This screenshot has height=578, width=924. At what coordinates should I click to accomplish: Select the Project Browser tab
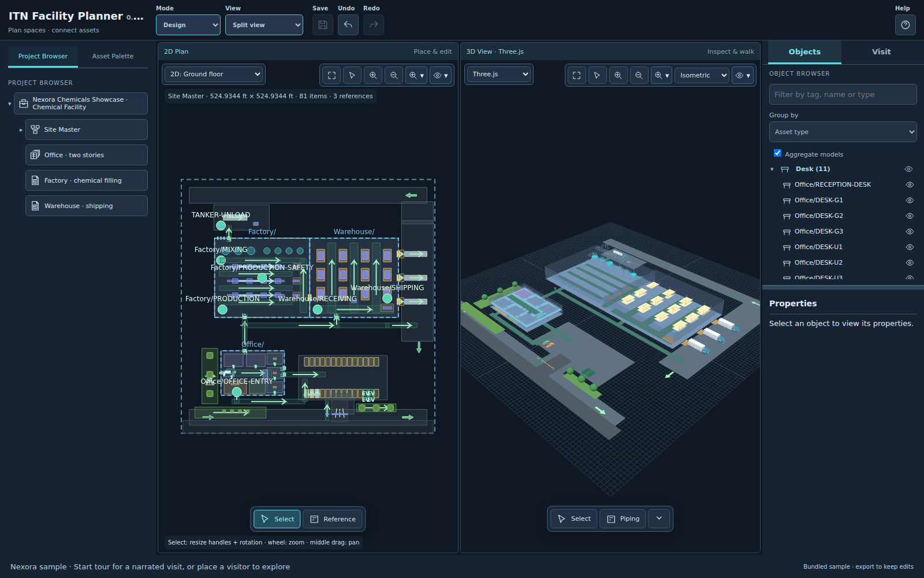(x=43, y=56)
